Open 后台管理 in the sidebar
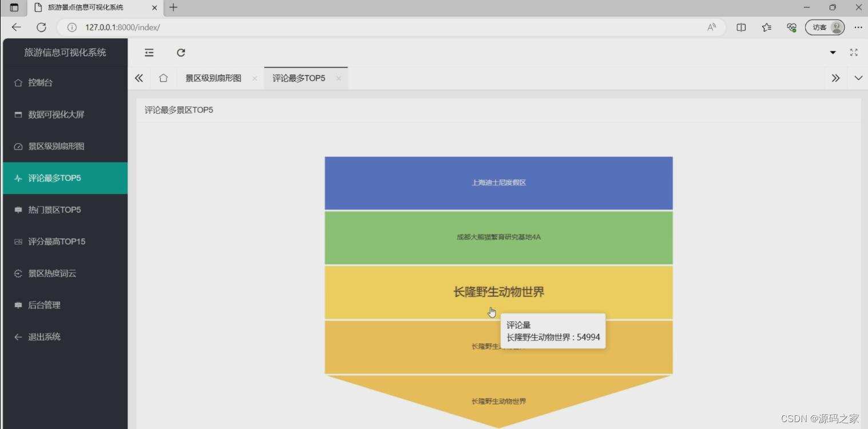 coord(65,305)
